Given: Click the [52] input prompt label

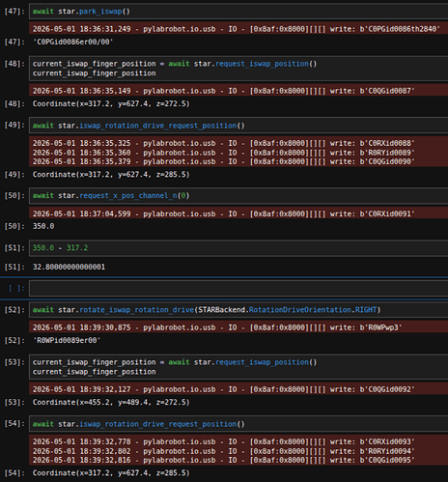Looking at the screenshot, I should coord(14,310).
